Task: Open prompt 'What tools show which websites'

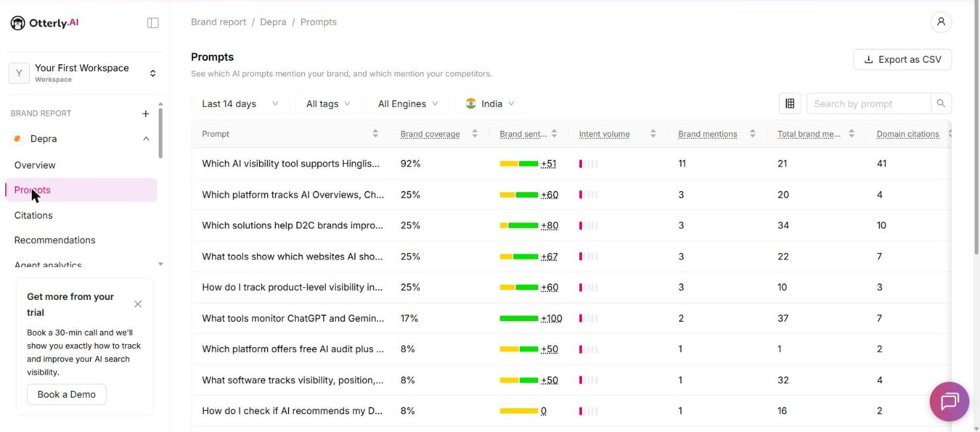Action: point(292,256)
